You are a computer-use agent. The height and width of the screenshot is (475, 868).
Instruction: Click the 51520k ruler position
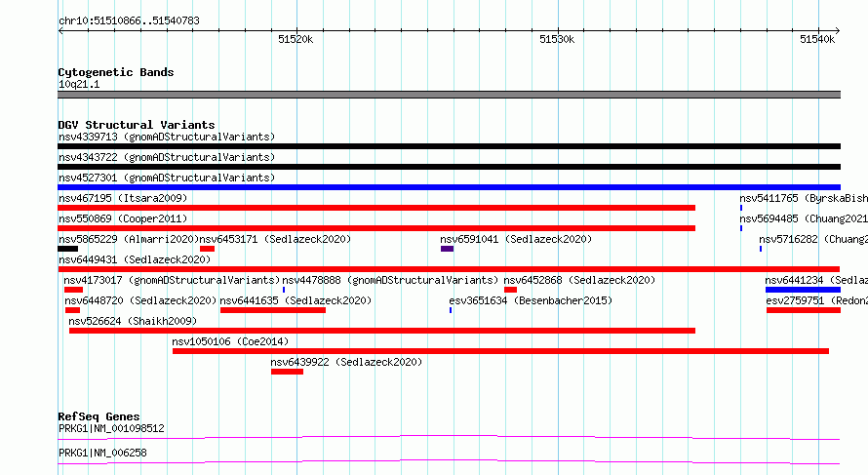(x=296, y=39)
